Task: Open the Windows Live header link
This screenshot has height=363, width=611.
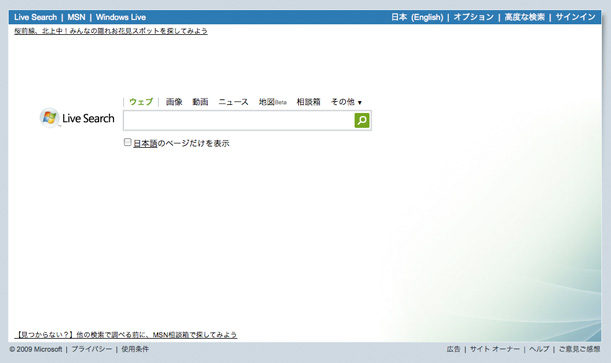Action: [x=121, y=17]
